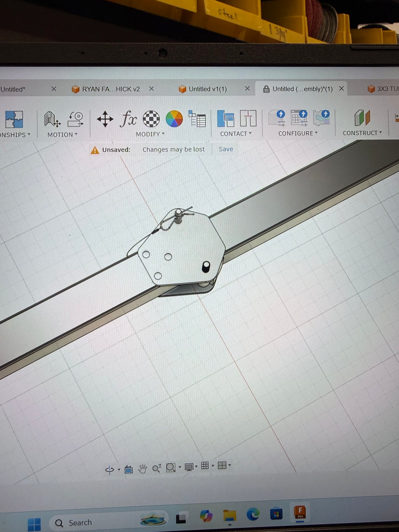
Task: Select the Move/Copy tool
Action: point(105,119)
